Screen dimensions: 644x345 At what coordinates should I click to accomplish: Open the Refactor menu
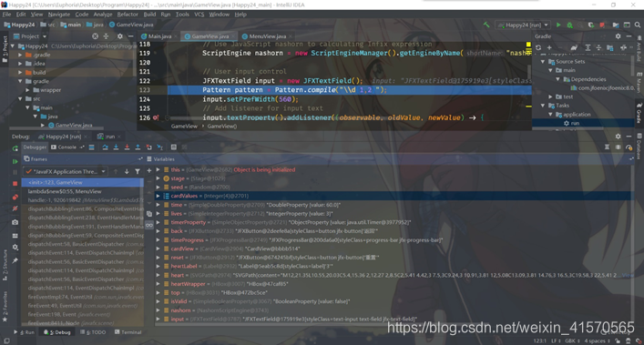pyautogui.click(x=128, y=14)
